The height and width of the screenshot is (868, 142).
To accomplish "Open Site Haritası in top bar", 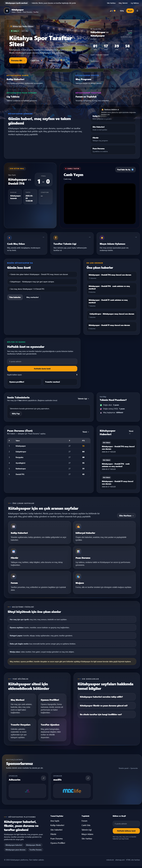I will (111, 3).
